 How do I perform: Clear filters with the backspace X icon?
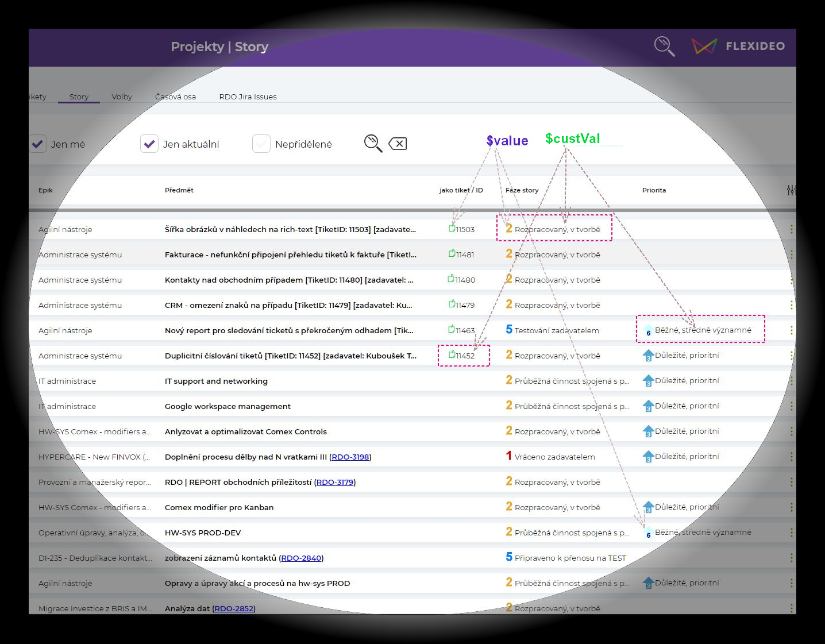click(x=398, y=144)
